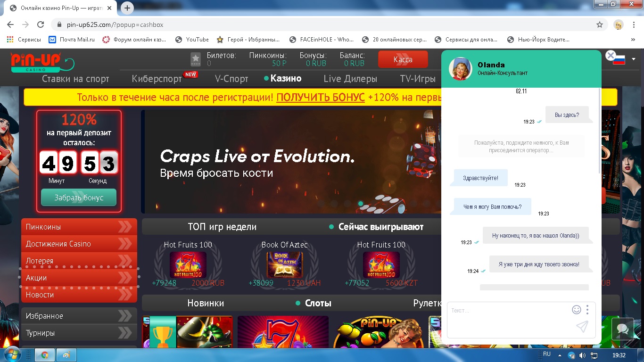Select Новинки games tab
This screenshot has height=362, width=644.
(206, 303)
